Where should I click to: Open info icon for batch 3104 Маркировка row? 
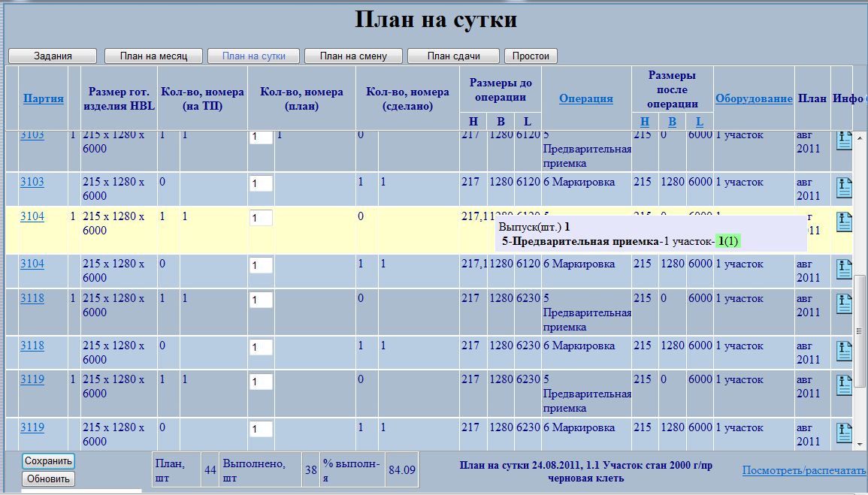[x=844, y=269]
